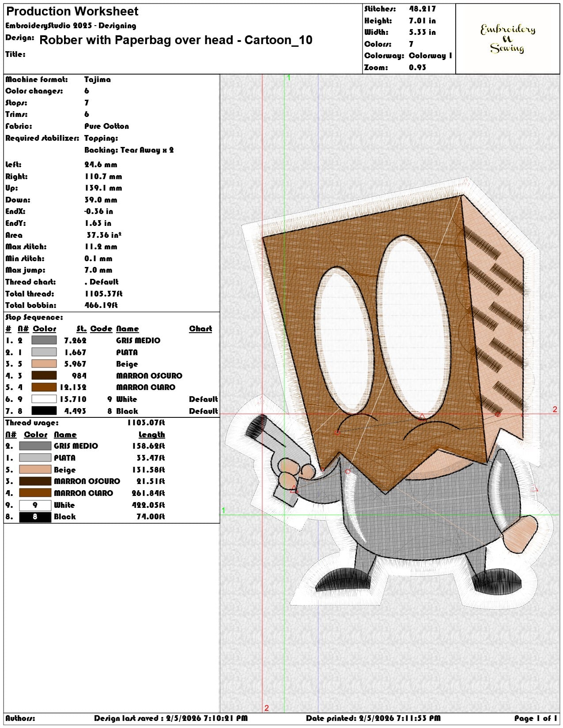The image size is (563, 728).
Task: Click the MARRON OSCURO thread usage swatch
Action: 35,481
